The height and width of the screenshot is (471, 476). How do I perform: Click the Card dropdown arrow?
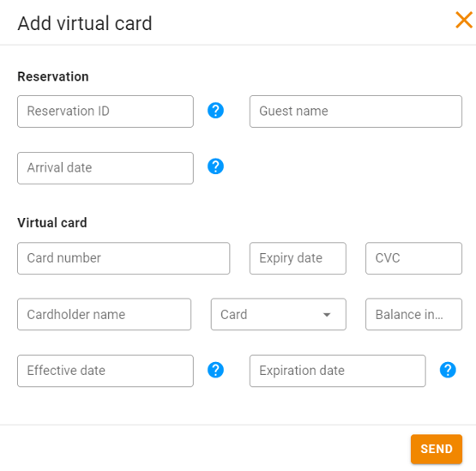[327, 315]
